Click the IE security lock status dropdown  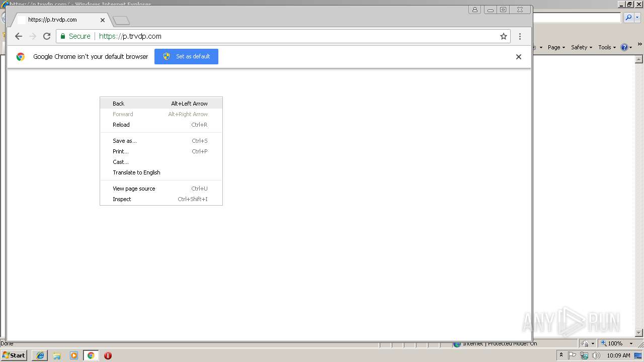click(x=588, y=343)
